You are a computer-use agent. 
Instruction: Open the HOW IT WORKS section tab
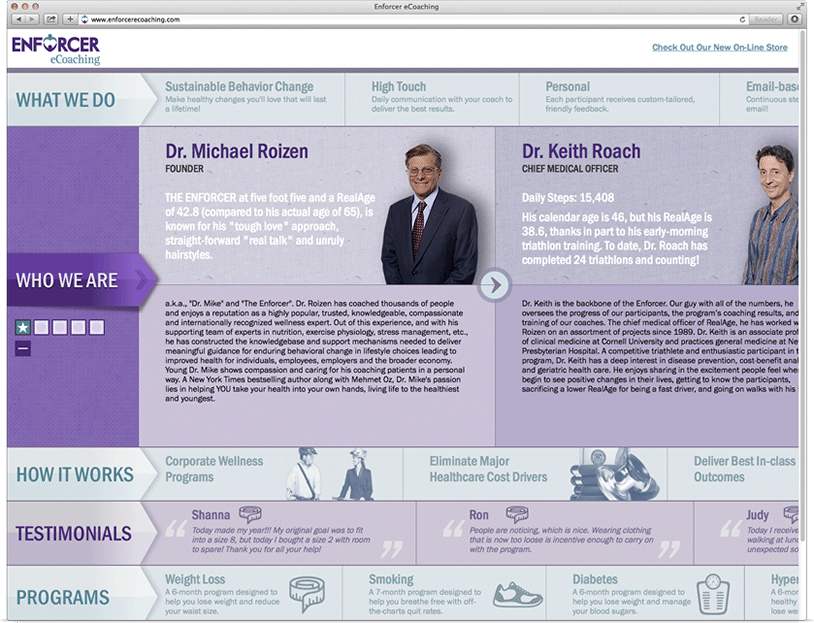pyautogui.click(x=74, y=474)
